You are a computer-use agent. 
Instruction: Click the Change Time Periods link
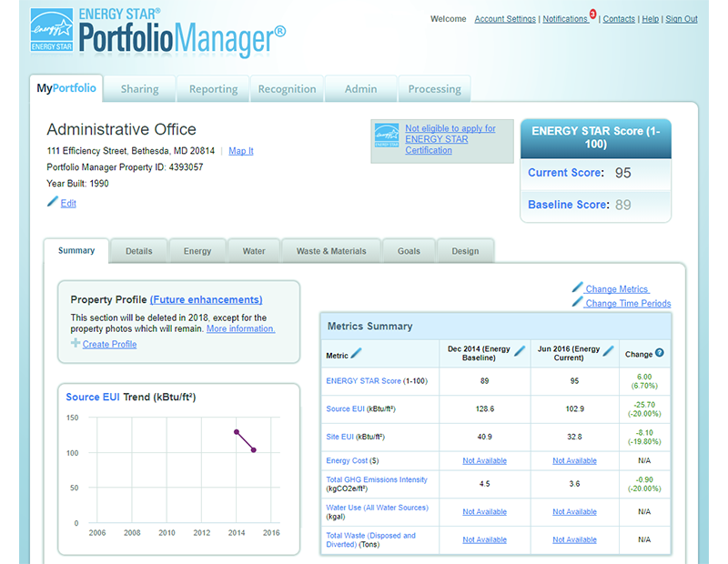coord(628,304)
